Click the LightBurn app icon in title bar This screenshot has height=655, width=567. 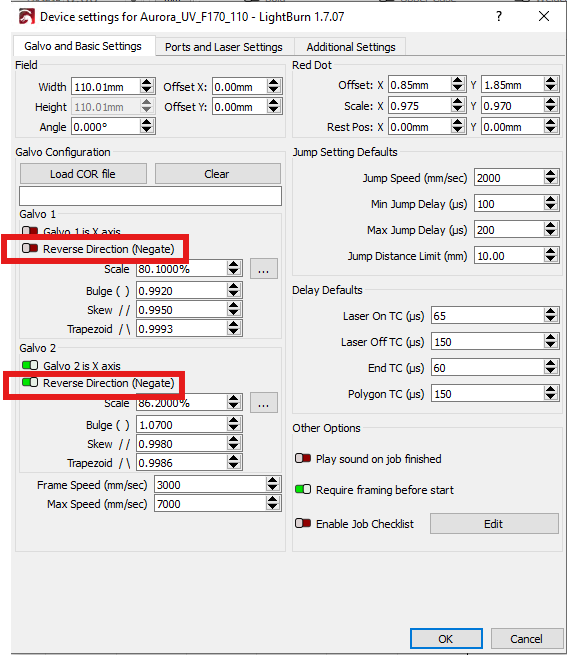pos(27,17)
